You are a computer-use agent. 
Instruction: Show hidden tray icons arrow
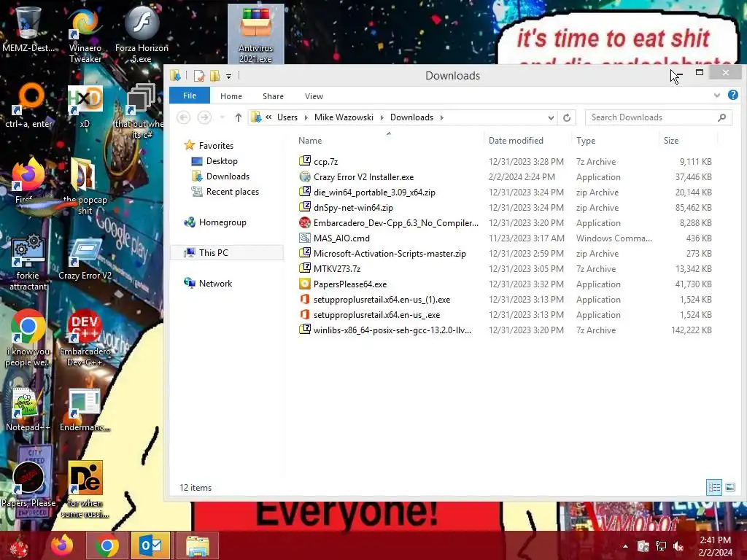625,546
